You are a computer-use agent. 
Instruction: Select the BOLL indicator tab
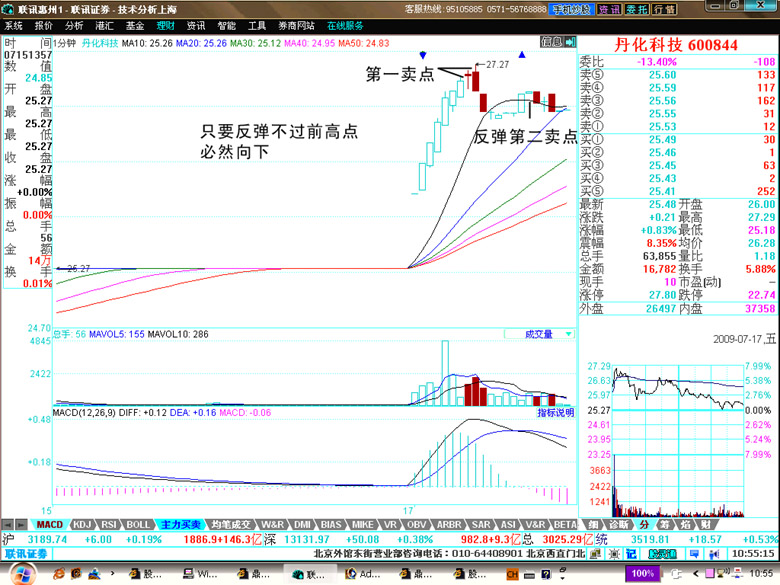point(138,524)
